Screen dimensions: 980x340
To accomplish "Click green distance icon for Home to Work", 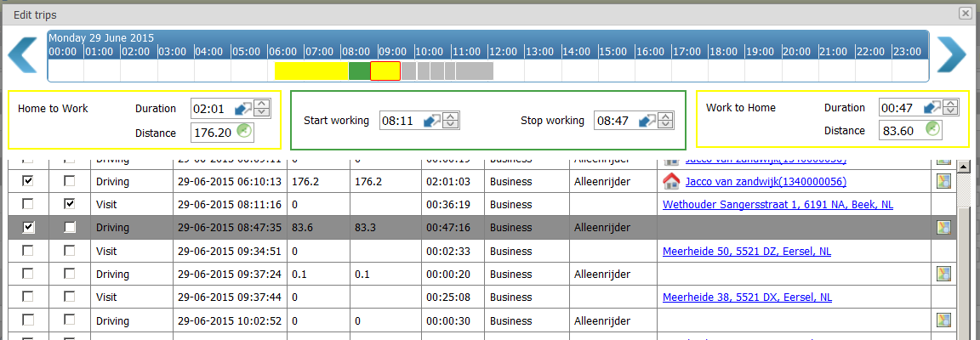I will [245, 131].
